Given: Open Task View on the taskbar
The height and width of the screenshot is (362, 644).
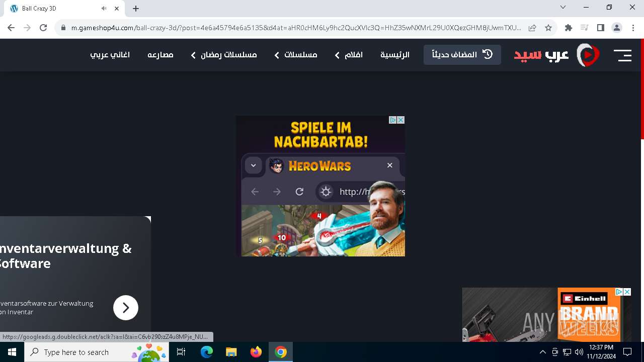Looking at the screenshot, I should 181,352.
